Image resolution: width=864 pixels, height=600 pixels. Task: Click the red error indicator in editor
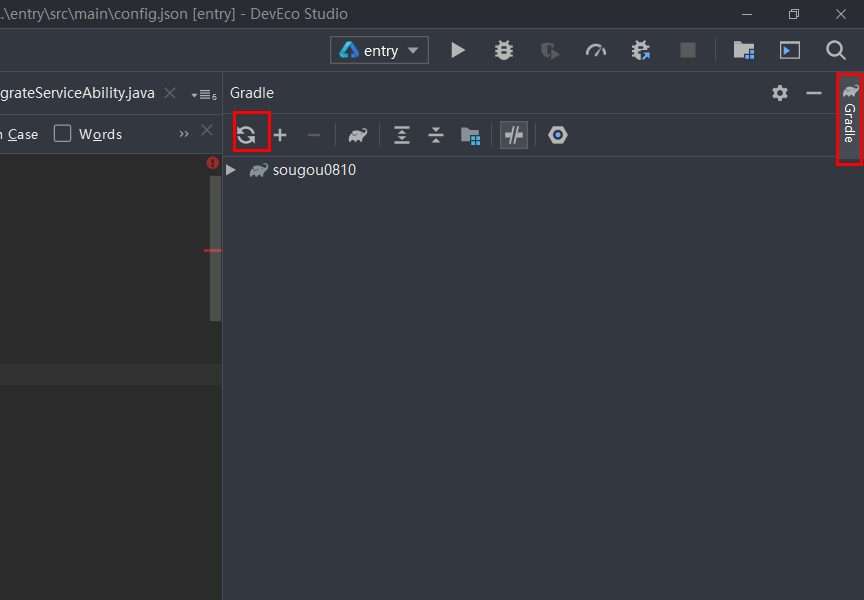click(x=213, y=163)
